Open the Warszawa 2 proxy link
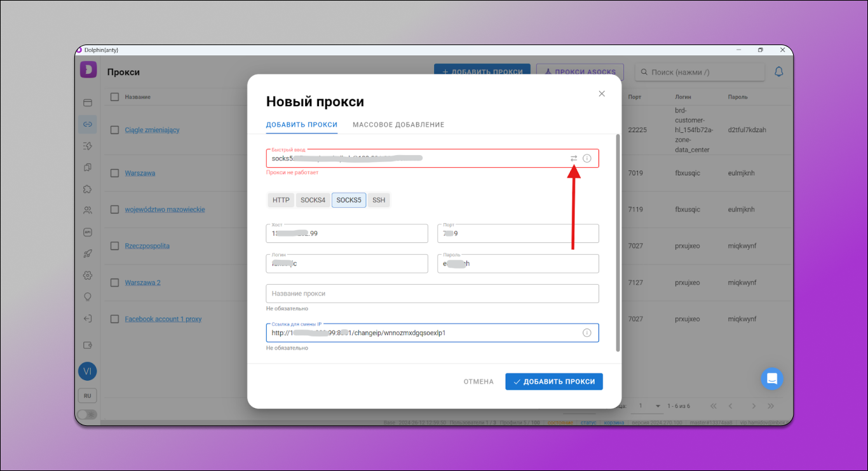 click(x=142, y=282)
